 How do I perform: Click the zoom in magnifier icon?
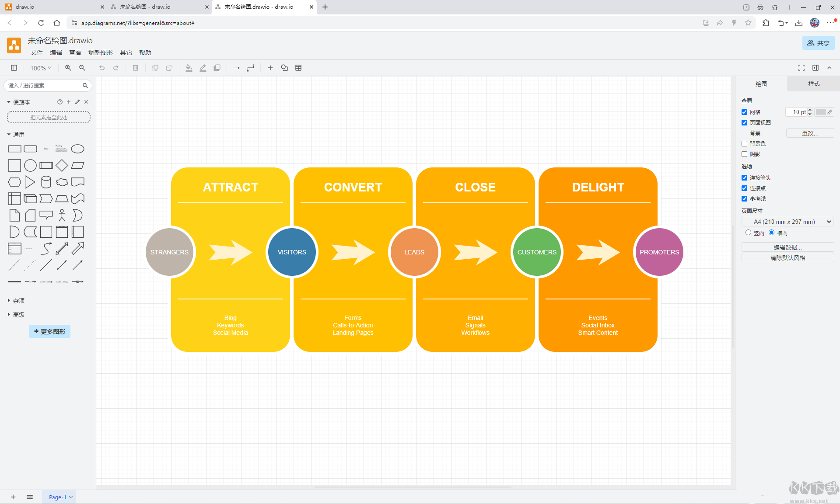click(68, 68)
